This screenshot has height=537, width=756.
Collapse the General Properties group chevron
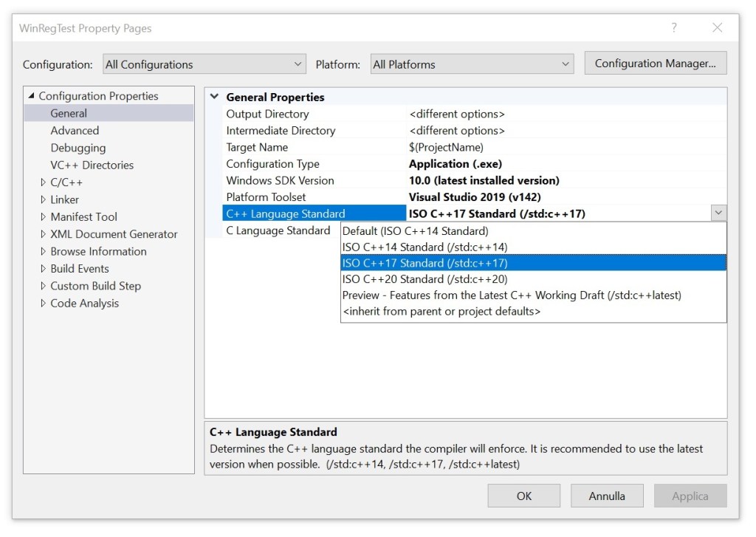215,97
